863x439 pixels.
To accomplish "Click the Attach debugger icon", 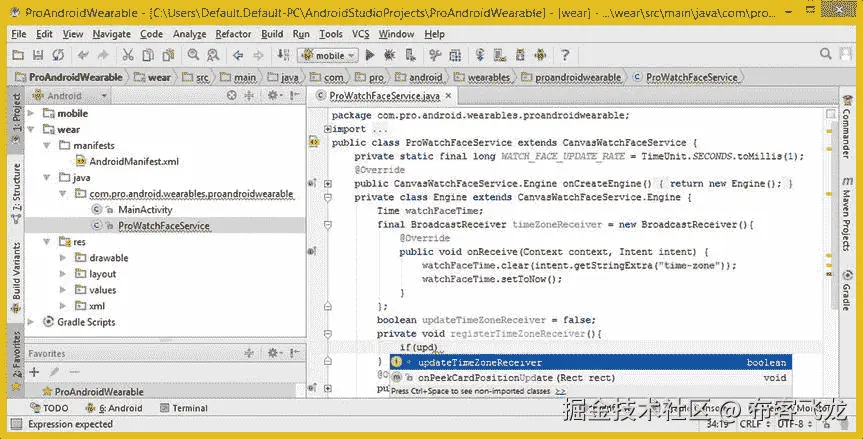I will click(410, 55).
